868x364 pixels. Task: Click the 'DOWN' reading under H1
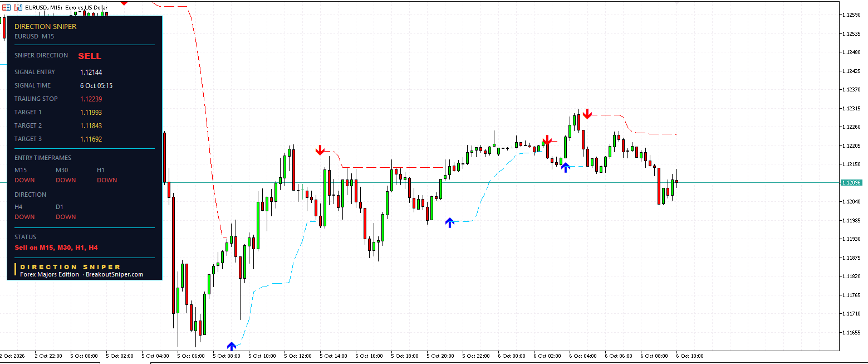[x=107, y=180]
